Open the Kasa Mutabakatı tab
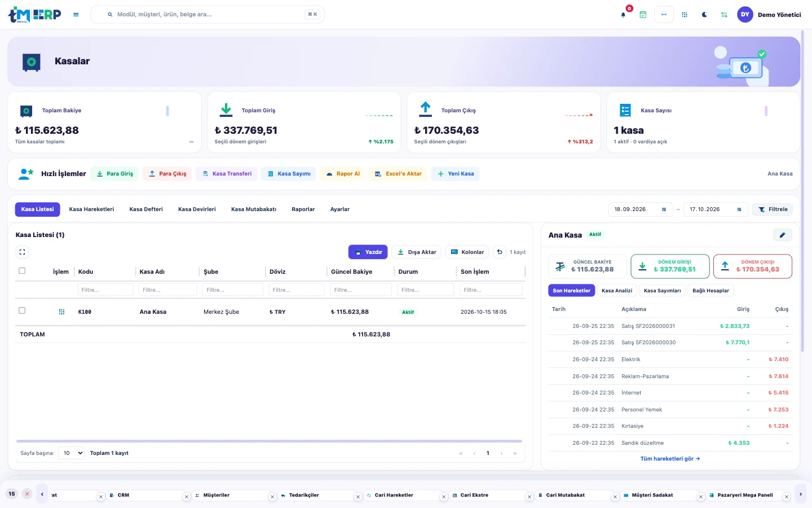This screenshot has width=812, height=508. 254,209
